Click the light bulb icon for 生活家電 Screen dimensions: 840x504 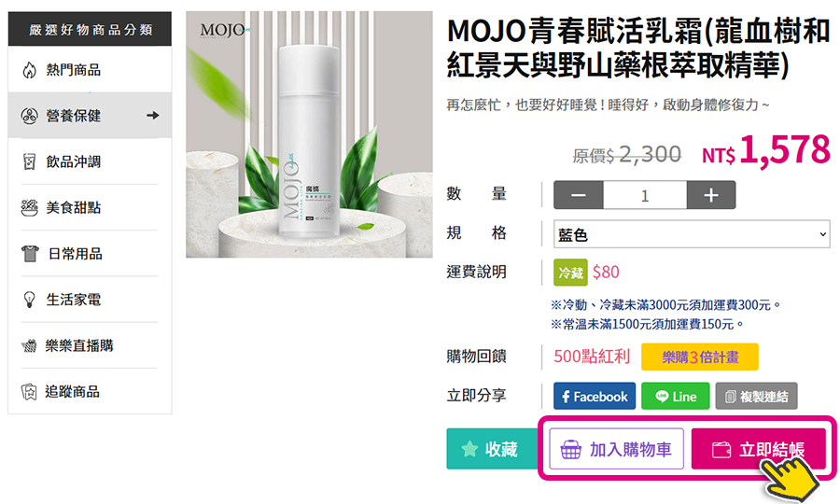click(x=30, y=300)
